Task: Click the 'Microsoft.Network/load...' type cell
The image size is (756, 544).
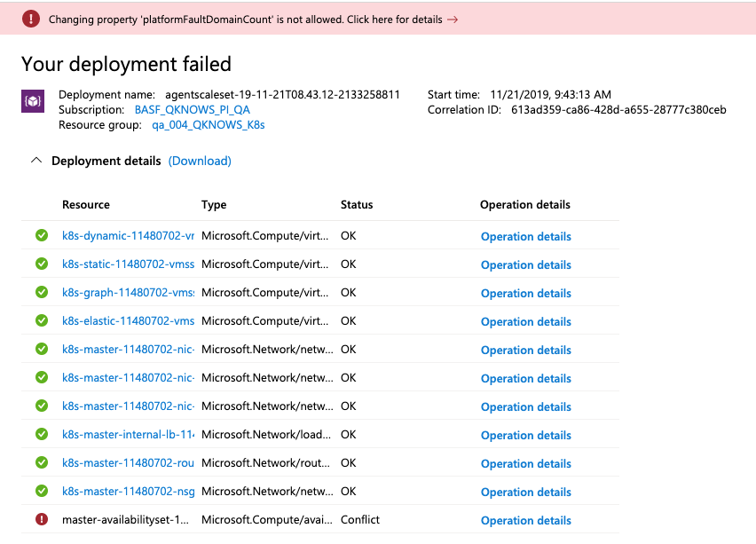Action: click(x=266, y=435)
